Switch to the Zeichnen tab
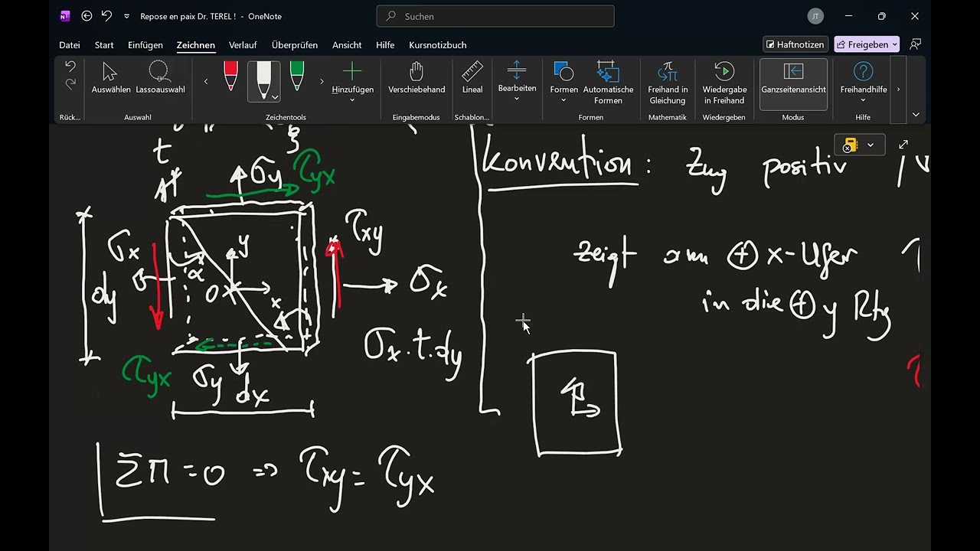The width and height of the screenshot is (980, 551). 196,45
